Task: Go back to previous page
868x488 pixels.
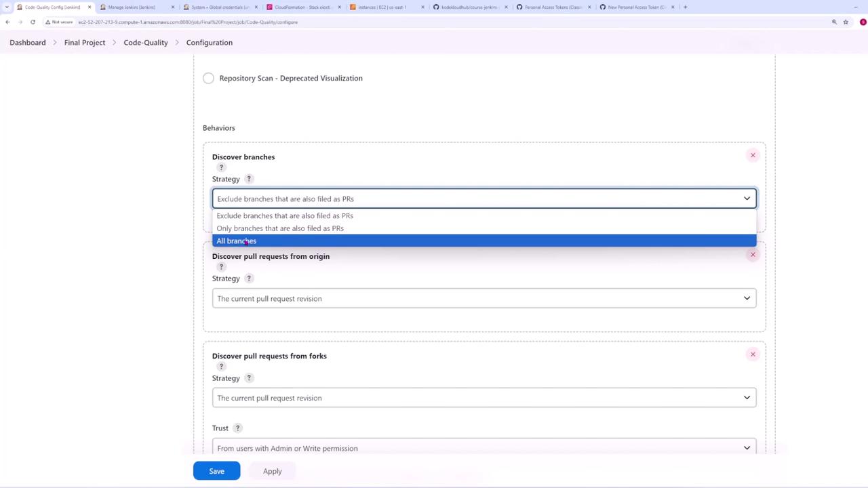Action: click(7, 22)
